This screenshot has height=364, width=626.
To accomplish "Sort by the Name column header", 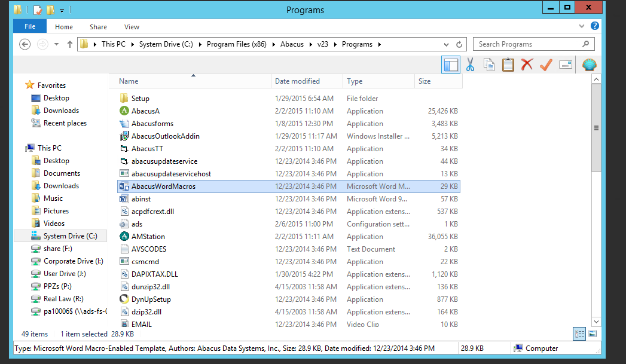I will [x=190, y=81].
